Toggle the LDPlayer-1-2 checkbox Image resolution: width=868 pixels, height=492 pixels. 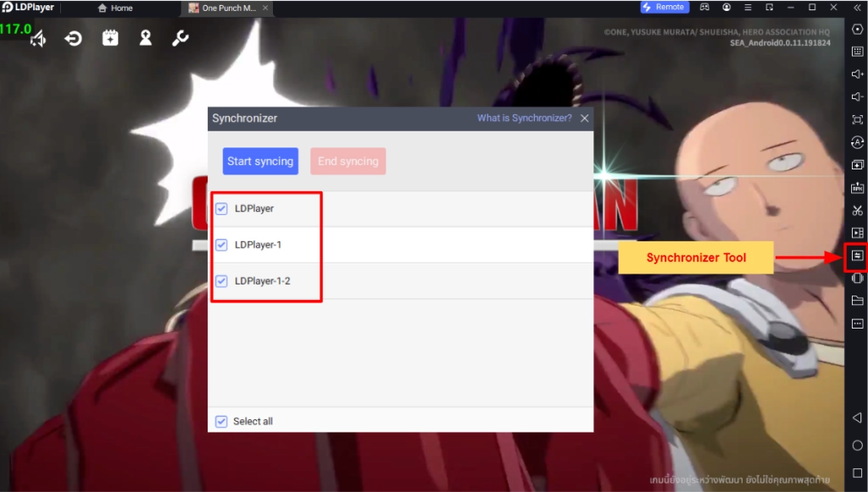pyautogui.click(x=221, y=281)
